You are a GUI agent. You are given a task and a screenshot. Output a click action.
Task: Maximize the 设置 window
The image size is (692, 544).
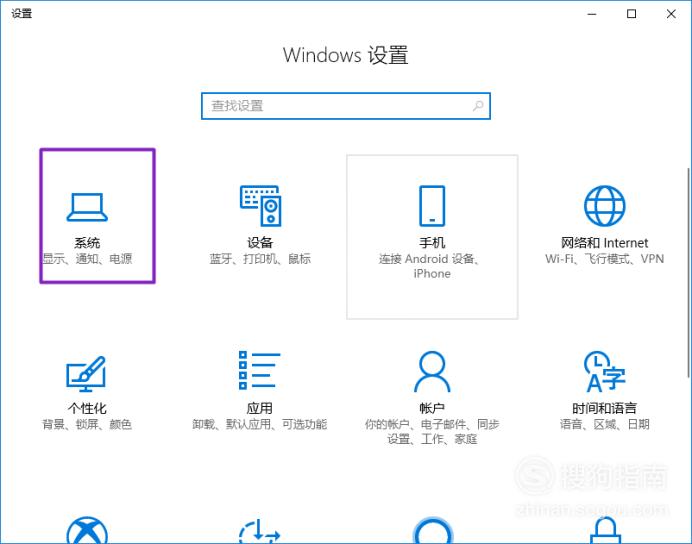(632, 14)
